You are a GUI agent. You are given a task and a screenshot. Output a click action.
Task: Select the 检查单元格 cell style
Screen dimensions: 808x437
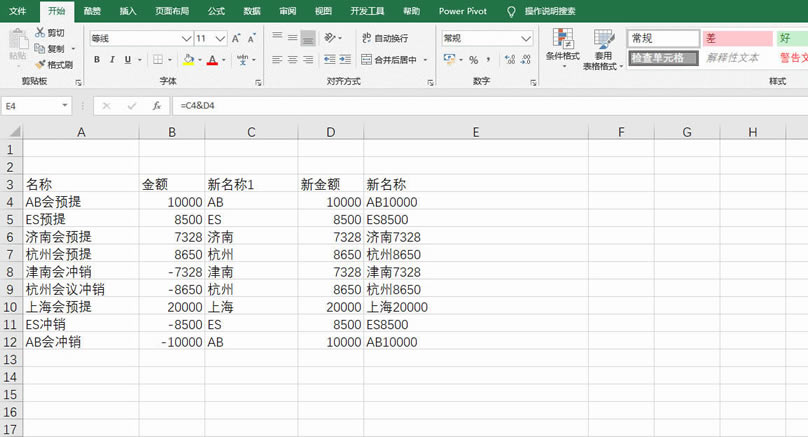663,58
